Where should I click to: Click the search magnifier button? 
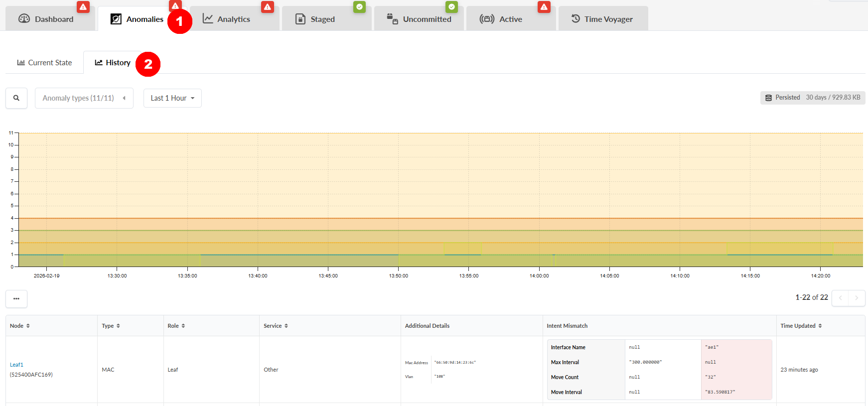tap(16, 98)
